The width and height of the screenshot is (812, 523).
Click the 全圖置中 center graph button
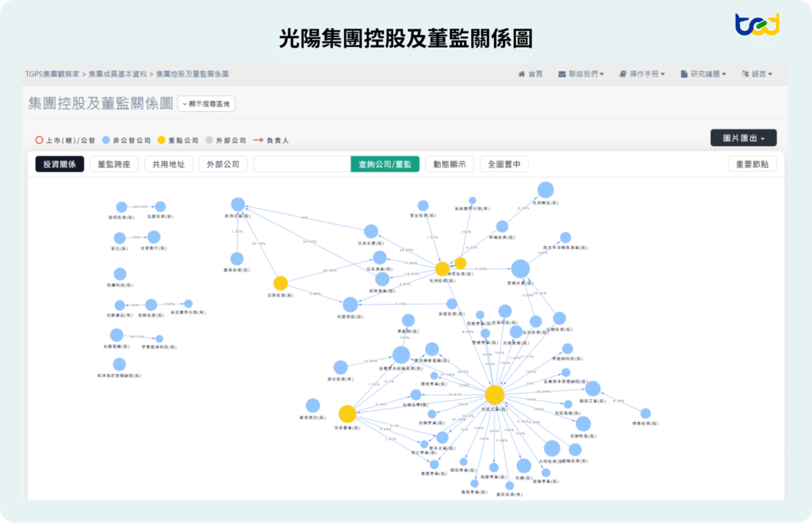(504, 164)
